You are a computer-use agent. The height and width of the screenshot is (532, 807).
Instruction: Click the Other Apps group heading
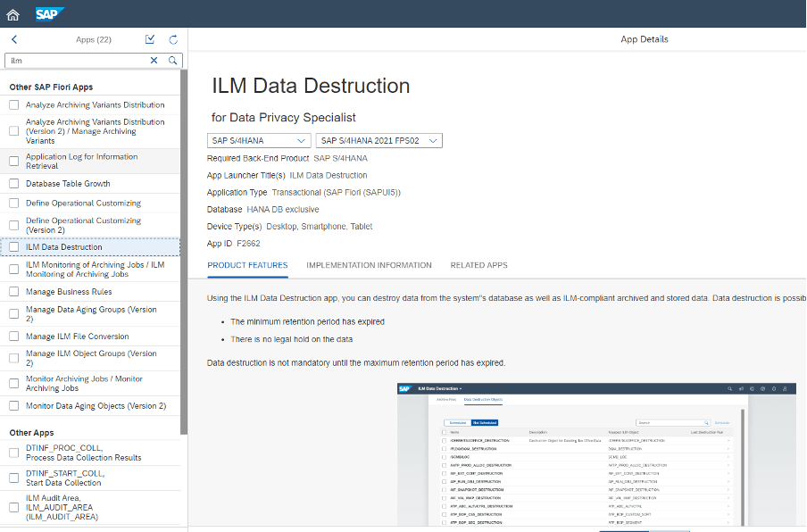(31, 433)
